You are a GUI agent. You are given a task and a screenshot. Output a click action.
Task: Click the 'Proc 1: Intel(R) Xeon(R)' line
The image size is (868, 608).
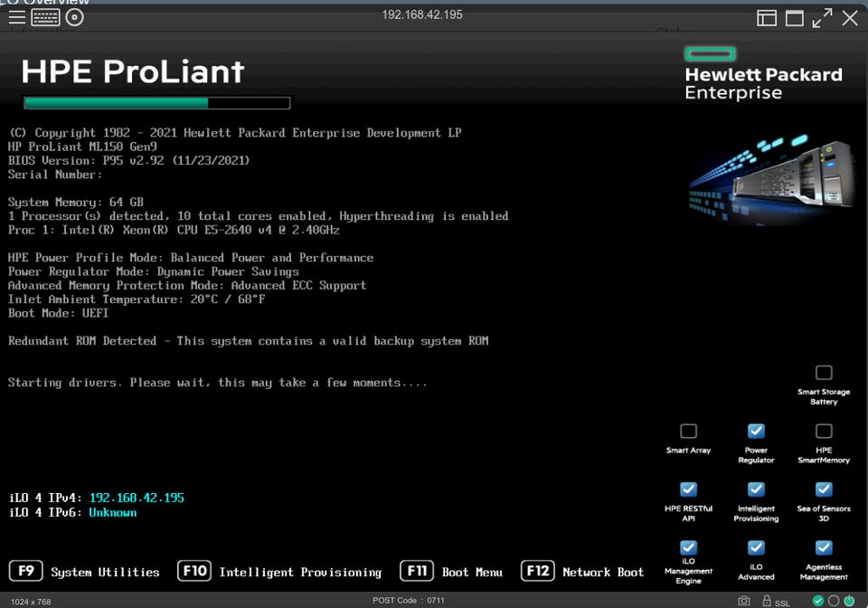[174, 230]
